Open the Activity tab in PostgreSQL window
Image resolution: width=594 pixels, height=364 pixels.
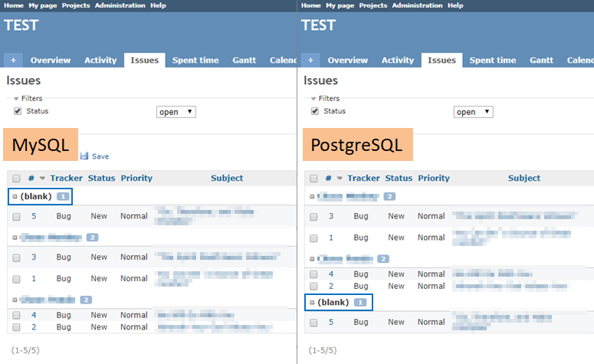tap(398, 61)
